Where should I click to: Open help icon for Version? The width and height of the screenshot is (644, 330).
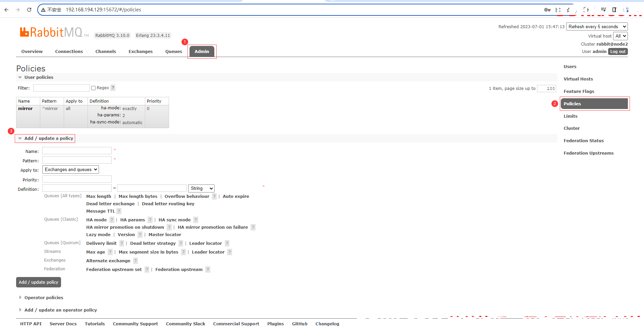(x=140, y=235)
